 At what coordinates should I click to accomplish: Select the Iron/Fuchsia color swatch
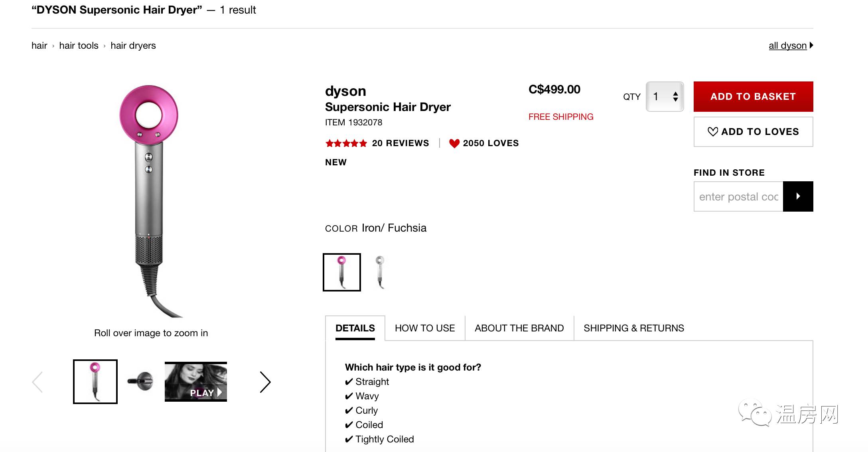(342, 272)
